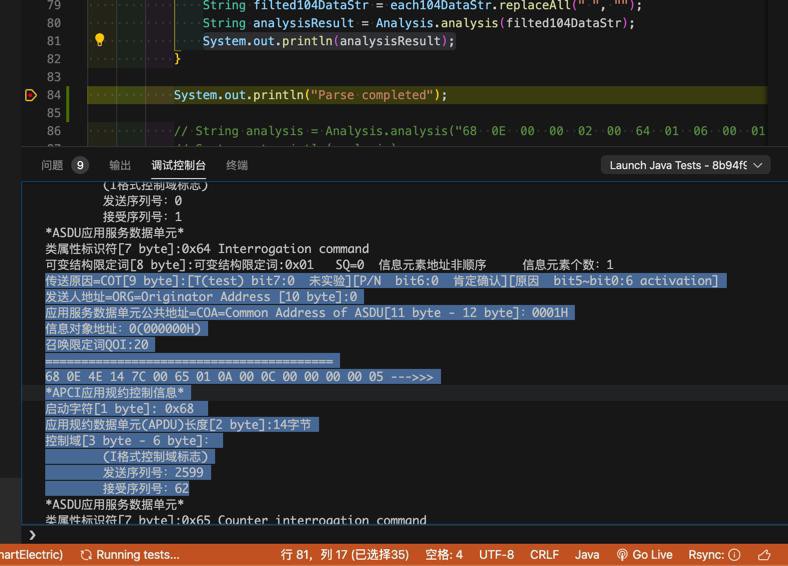Viewport: 788px width, 566px height.
Task: Click the line 接受序列号: 62 in console
Action: click(146, 488)
